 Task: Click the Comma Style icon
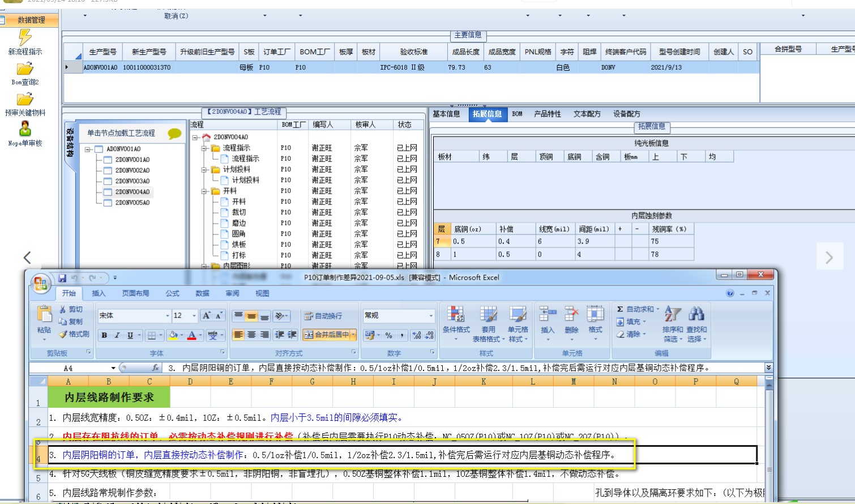tap(401, 335)
